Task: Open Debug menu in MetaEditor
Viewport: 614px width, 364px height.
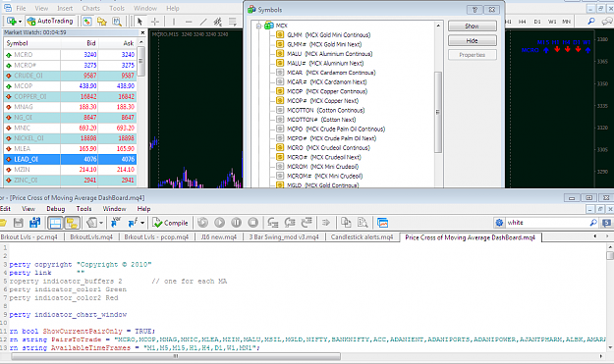Action: point(56,209)
